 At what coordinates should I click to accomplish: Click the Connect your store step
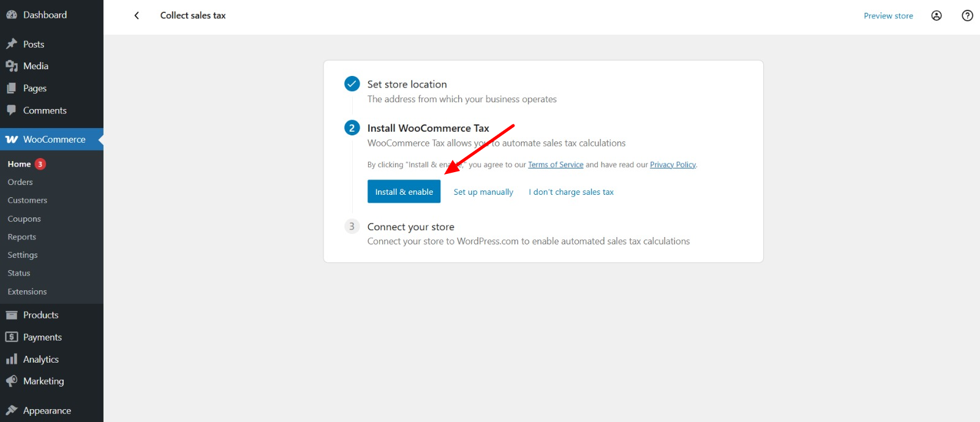pyautogui.click(x=411, y=227)
